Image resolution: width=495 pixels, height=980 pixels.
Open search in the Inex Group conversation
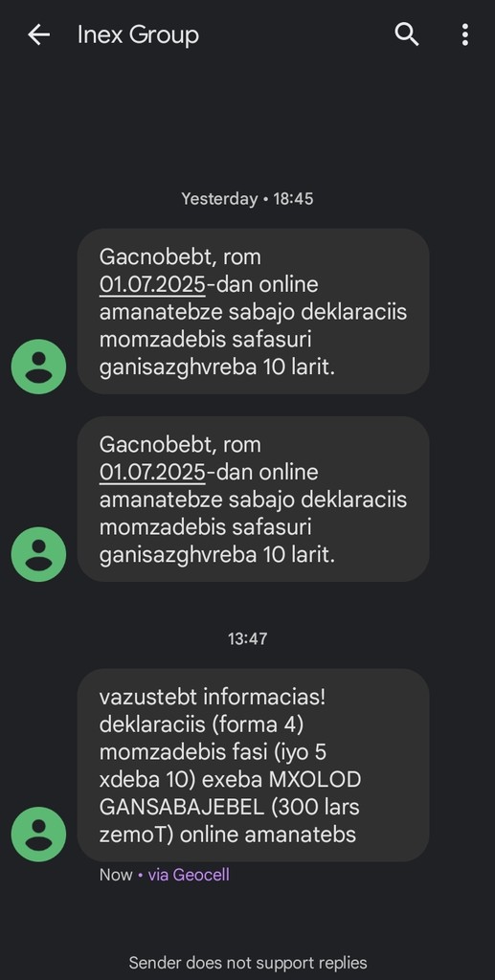click(x=407, y=35)
